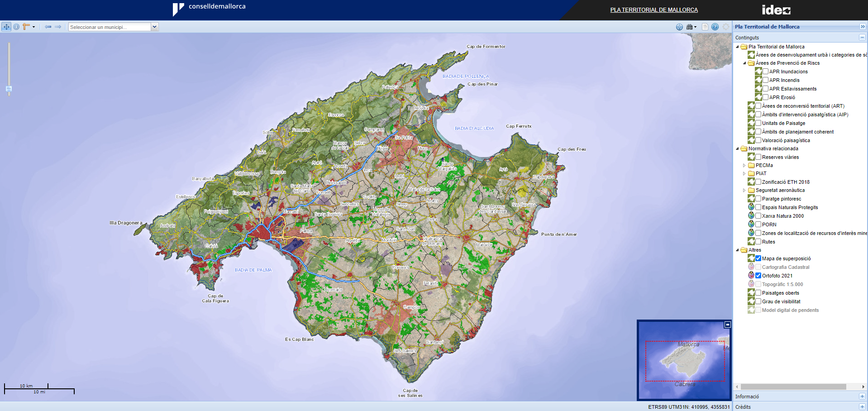Viewport: 868px width, 411px height.
Task: Click globe icon beside Zones de localització de recursos
Action: pyautogui.click(x=751, y=233)
